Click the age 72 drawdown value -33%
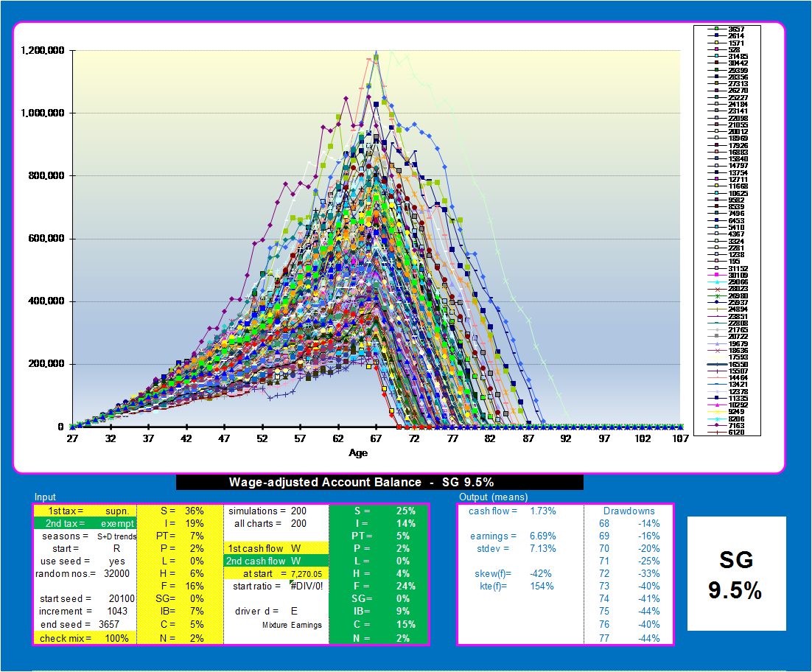This screenshot has height=672, width=812. tap(649, 574)
